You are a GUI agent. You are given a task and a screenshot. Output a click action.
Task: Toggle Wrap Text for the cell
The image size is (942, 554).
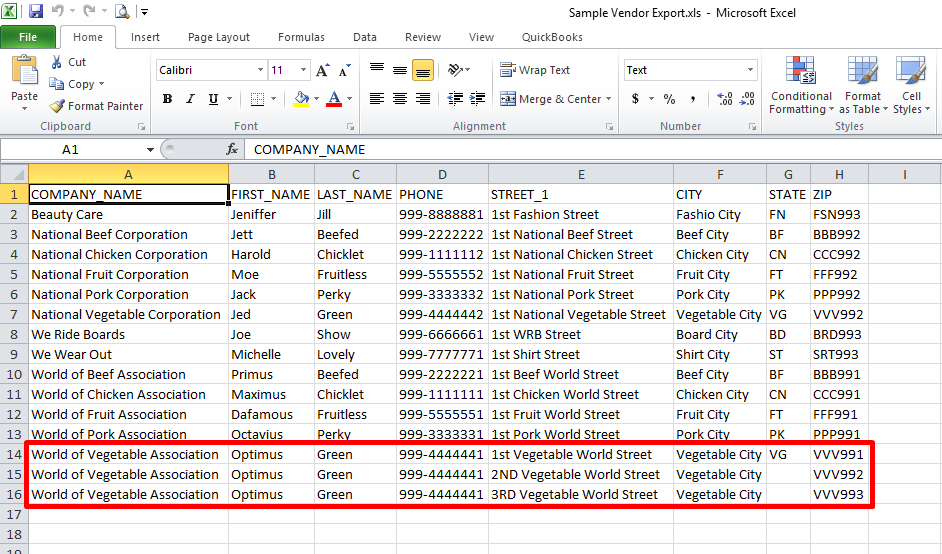point(535,70)
